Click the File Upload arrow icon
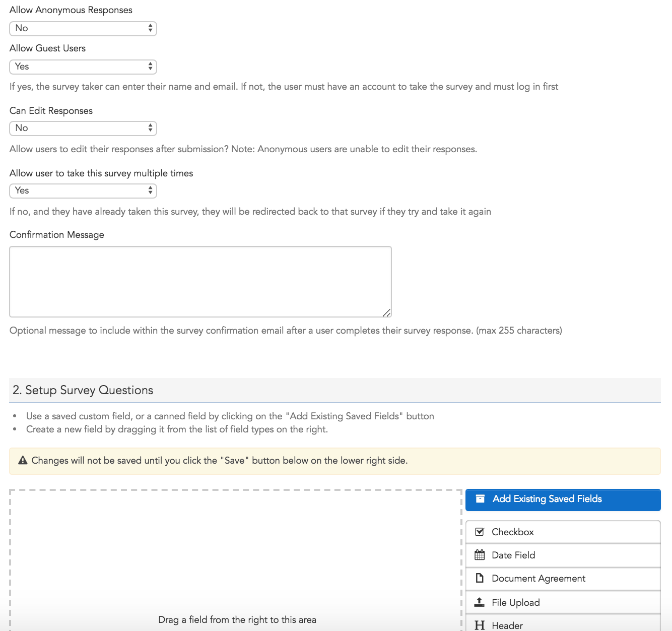This screenshot has height=631, width=672. tap(480, 602)
